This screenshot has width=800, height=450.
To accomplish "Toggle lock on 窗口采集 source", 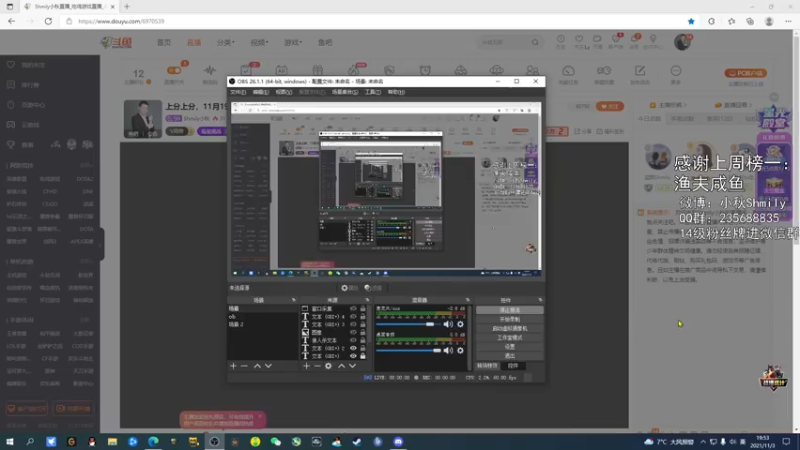I will coord(363,309).
